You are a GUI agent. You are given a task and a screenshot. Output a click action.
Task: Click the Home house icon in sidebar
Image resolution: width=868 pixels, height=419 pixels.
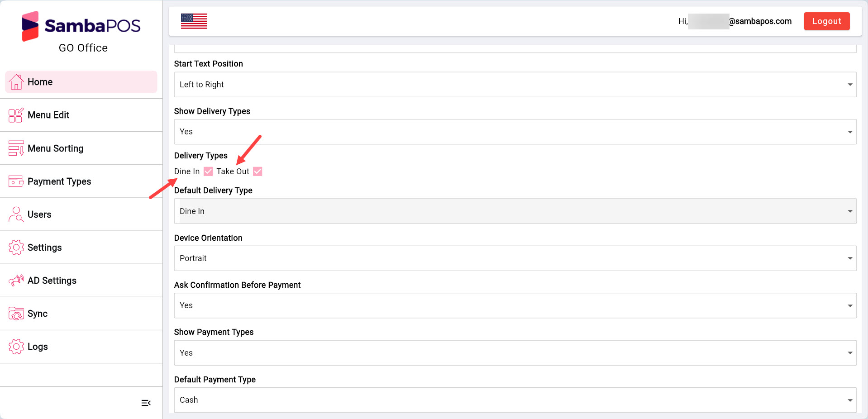coord(16,82)
